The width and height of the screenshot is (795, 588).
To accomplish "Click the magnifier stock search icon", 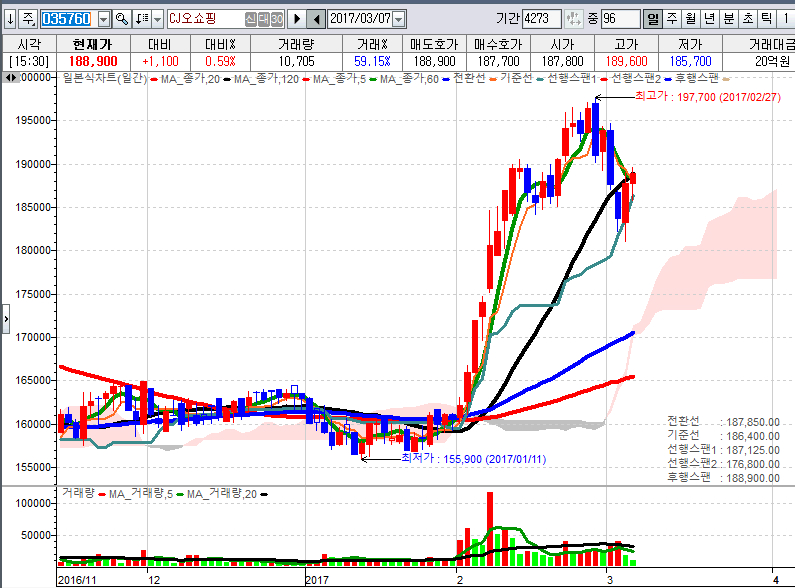I will 121,19.
